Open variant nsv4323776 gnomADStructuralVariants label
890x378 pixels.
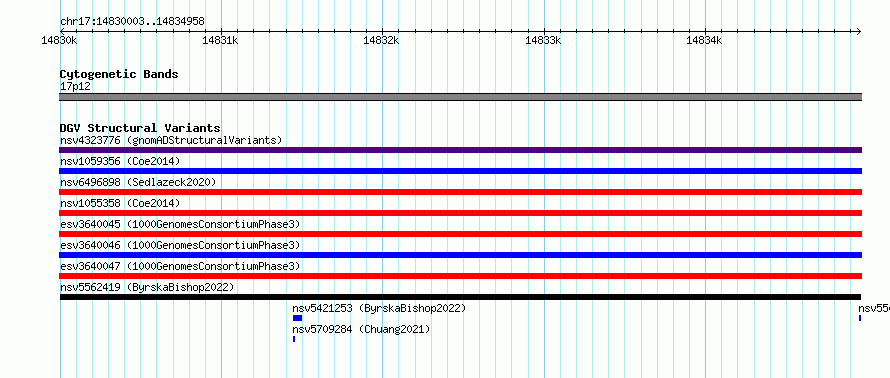coord(171,140)
